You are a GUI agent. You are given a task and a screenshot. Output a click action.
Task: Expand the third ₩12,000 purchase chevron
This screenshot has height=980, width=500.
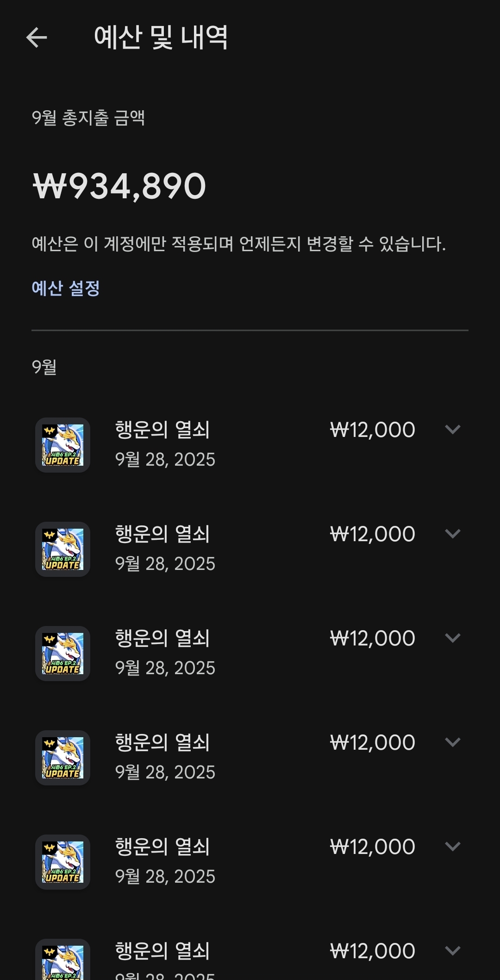(x=452, y=638)
